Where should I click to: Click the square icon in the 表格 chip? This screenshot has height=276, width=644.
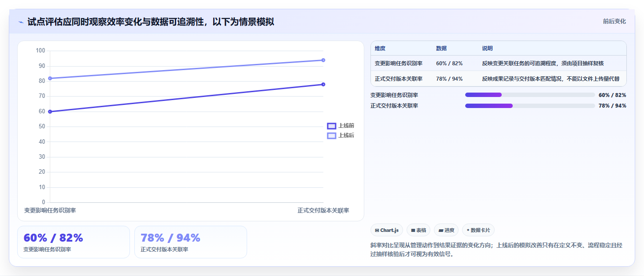click(413, 230)
